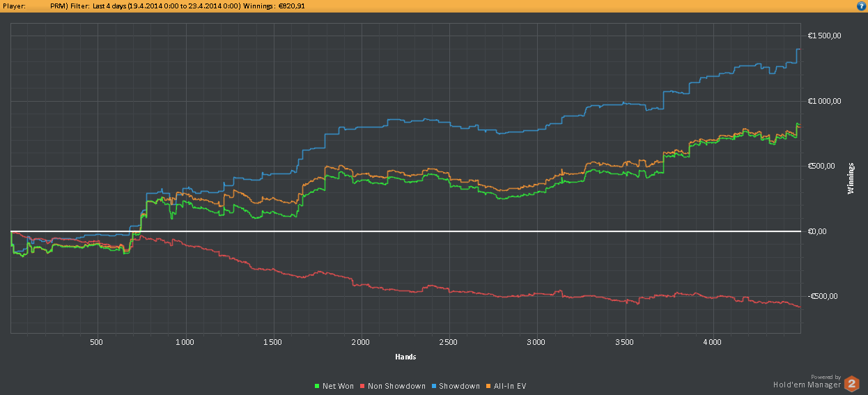Image resolution: width=868 pixels, height=395 pixels.
Task: Click the 2 000 hands x-axis tick label
Action: tap(360, 342)
